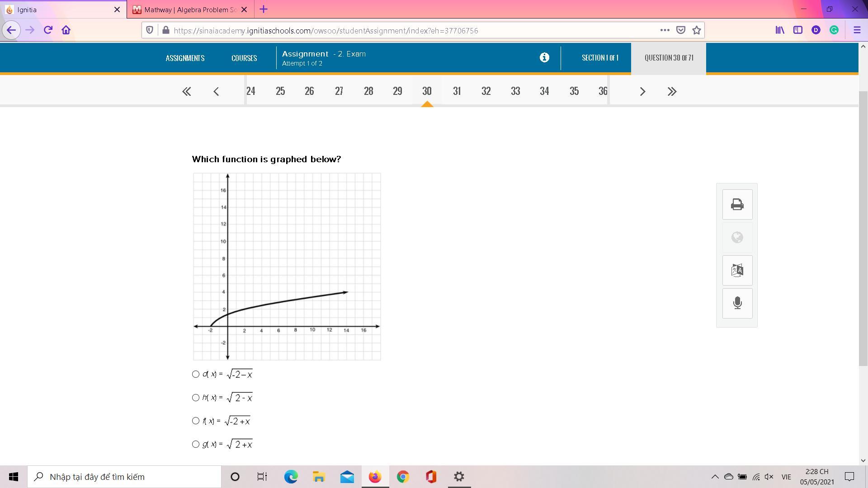Click the assignment info icon
The height and width of the screenshot is (488, 868).
[544, 57]
